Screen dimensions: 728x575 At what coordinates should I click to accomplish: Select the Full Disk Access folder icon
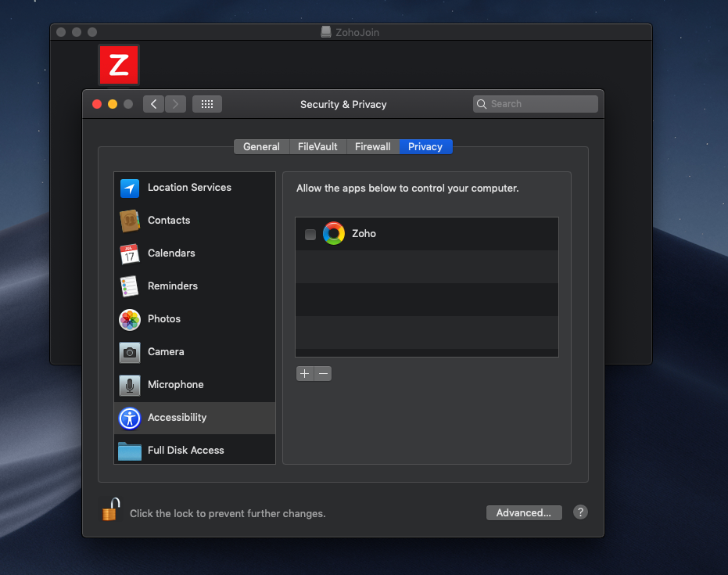[x=129, y=450]
